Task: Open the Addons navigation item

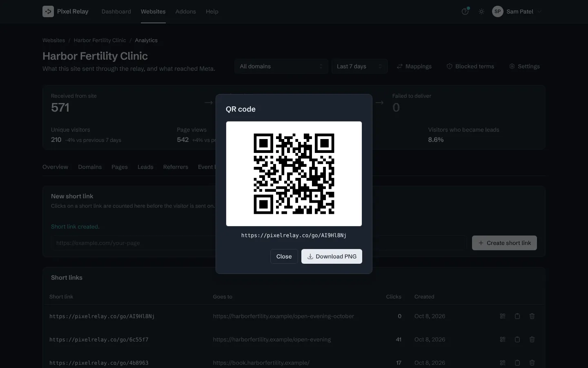Action: (186, 11)
